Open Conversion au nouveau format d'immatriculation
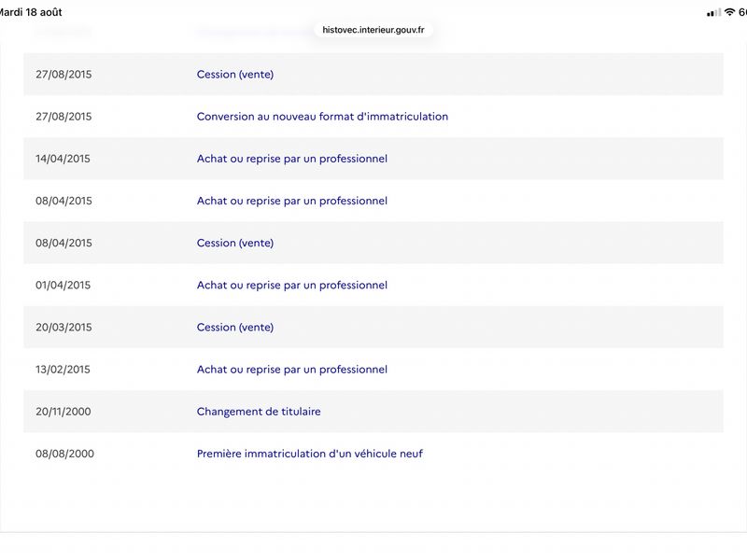Screen dimensions: 747x560 click(x=322, y=116)
